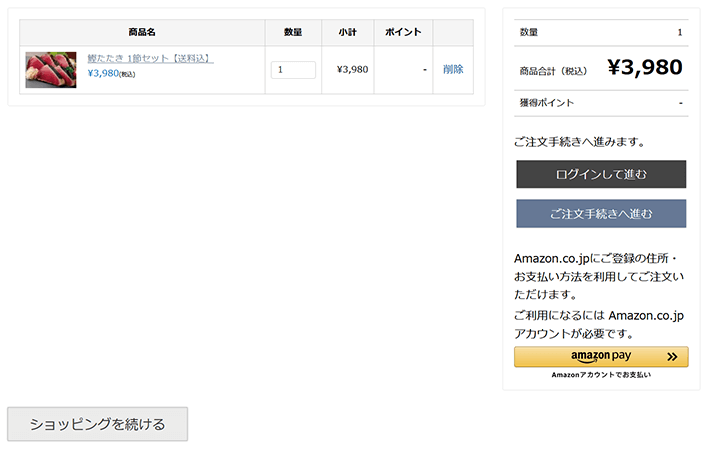The width and height of the screenshot is (706, 454).
Task: Click the ¥3,980 subtotal cell
Action: (352, 69)
